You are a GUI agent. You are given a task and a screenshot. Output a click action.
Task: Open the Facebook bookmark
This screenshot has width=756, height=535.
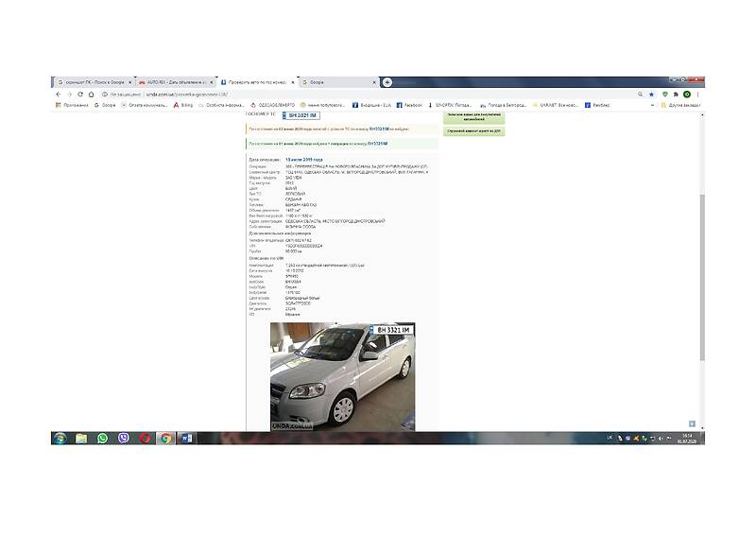[x=409, y=105]
